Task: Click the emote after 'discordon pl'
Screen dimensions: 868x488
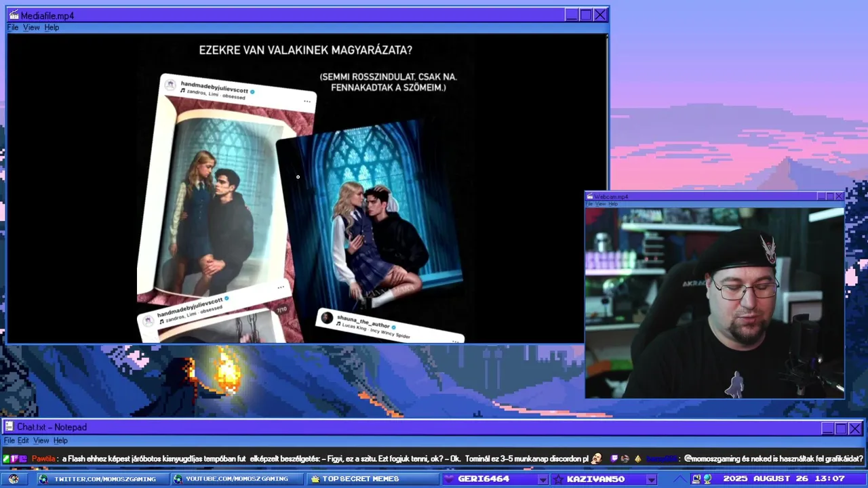Action: point(597,459)
